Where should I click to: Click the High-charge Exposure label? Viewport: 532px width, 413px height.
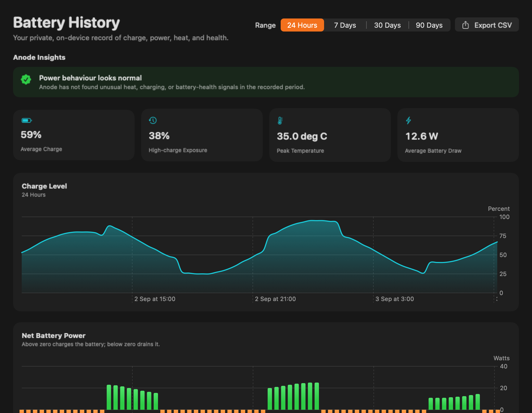(x=178, y=150)
